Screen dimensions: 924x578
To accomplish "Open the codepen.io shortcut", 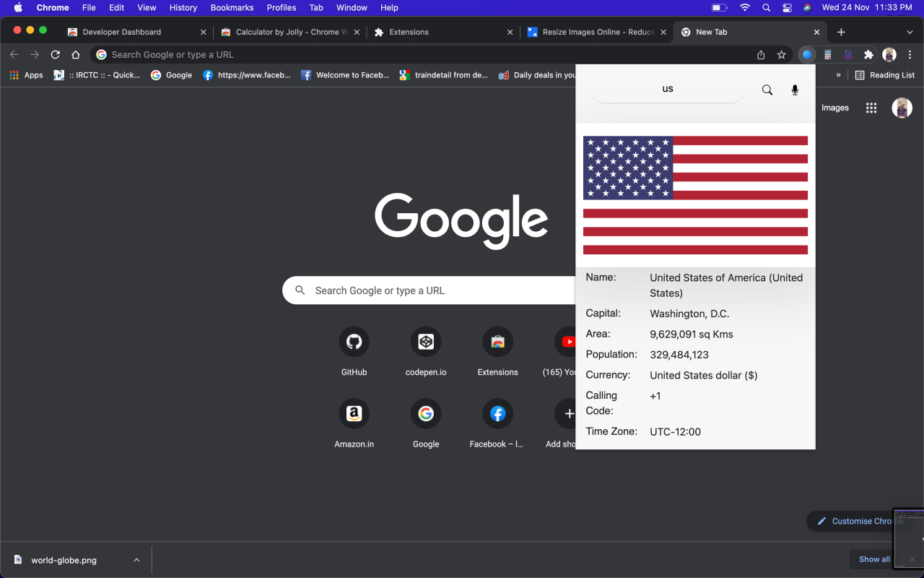I will click(426, 352).
